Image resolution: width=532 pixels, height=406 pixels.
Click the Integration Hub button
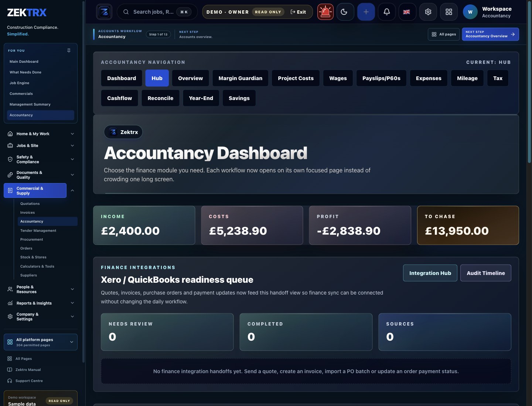pos(430,273)
